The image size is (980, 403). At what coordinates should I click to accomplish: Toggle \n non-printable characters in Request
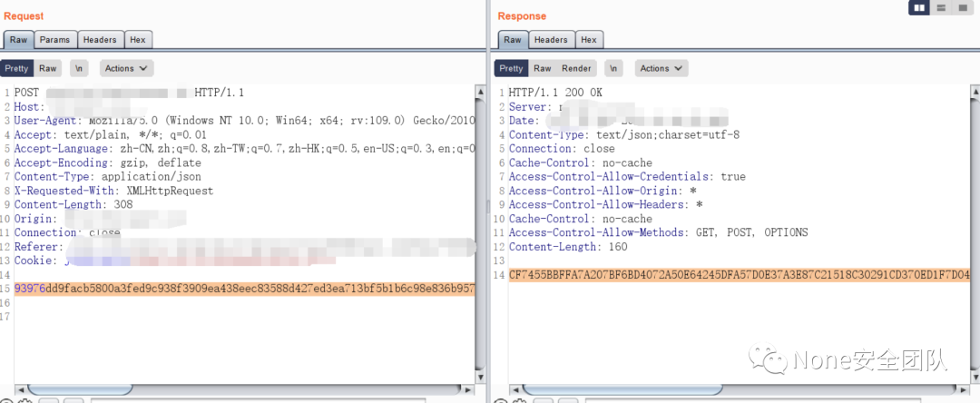click(81, 68)
